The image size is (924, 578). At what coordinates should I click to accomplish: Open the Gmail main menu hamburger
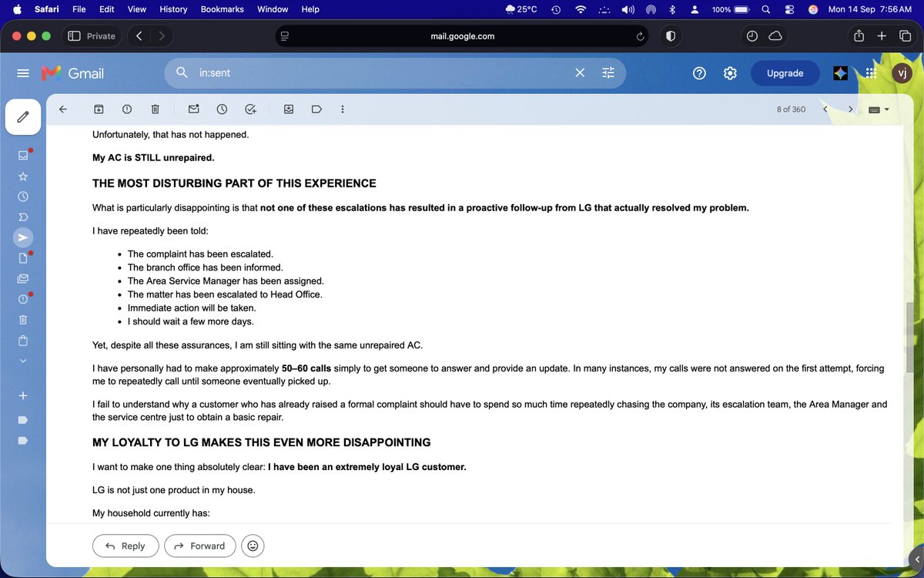coord(23,73)
